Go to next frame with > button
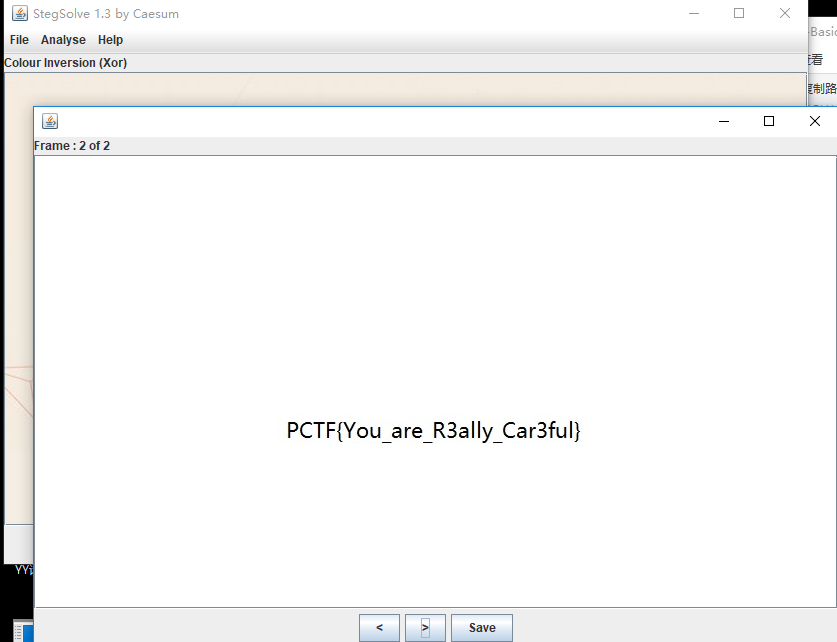837x642 pixels. (x=425, y=628)
